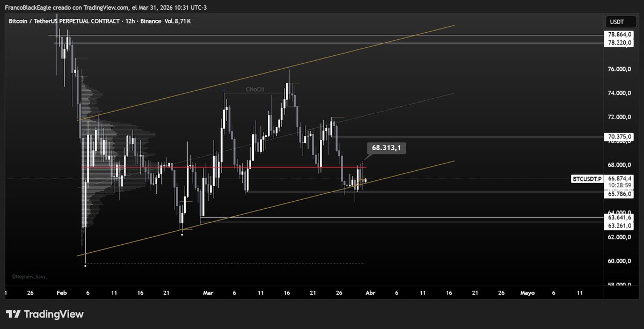This screenshot has height=329, width=644.
Task: Select the 63.641,6 price level label
Action: pos(619,218)
